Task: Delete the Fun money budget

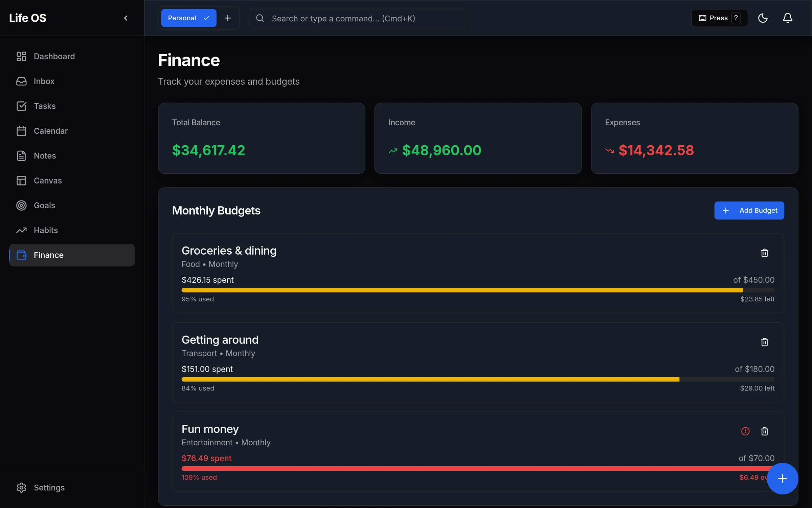Action: [765, 431]
